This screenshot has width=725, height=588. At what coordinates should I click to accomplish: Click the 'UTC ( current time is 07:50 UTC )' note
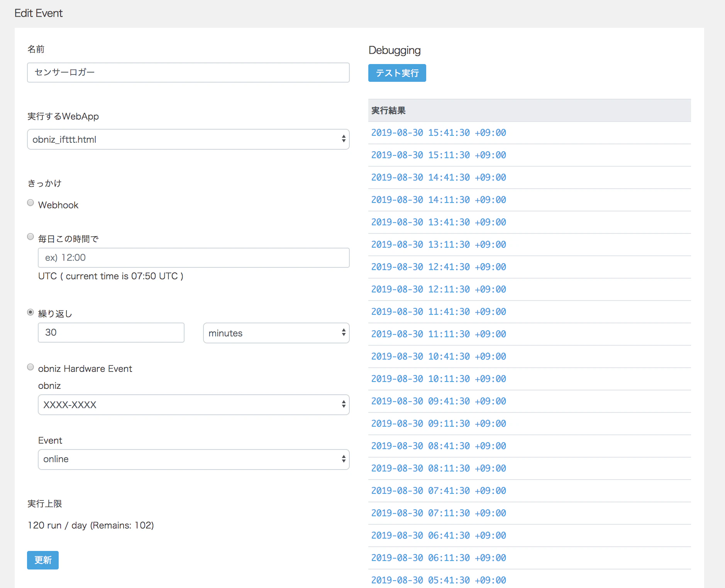(111, 276)
